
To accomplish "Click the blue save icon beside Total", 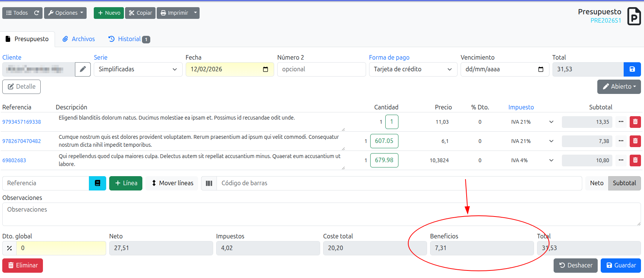I will 632,69.
